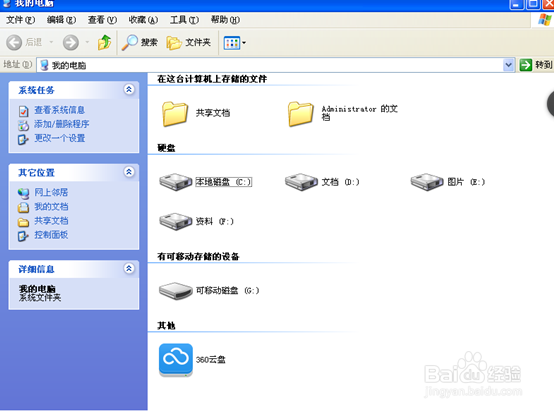Select the 360云盘 cloud icon
The width and height of the screenshot is (554, 411).
click(176, 360)
